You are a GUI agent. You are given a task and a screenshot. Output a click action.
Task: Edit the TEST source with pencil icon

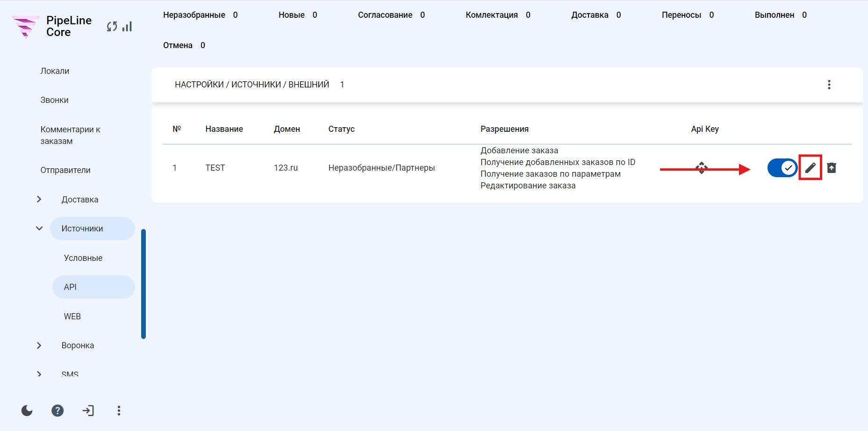(810, 167)
